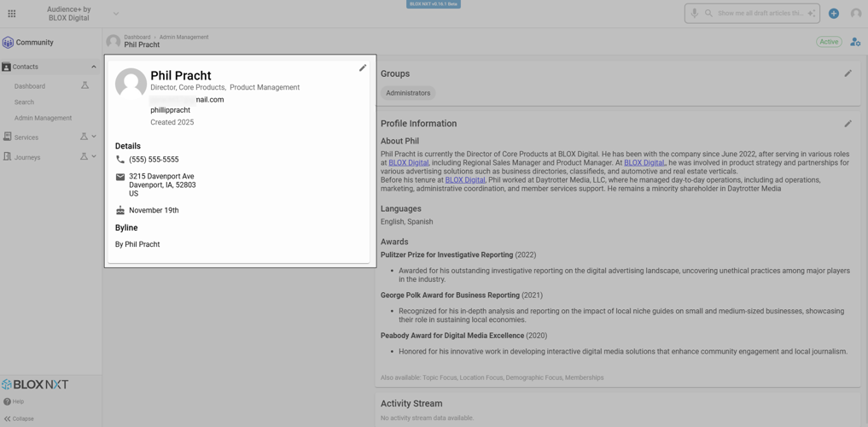Collapse the sidebar
The width and height of the screenshot is (868, 427).
pyautogui.click(x=19, y=418)
